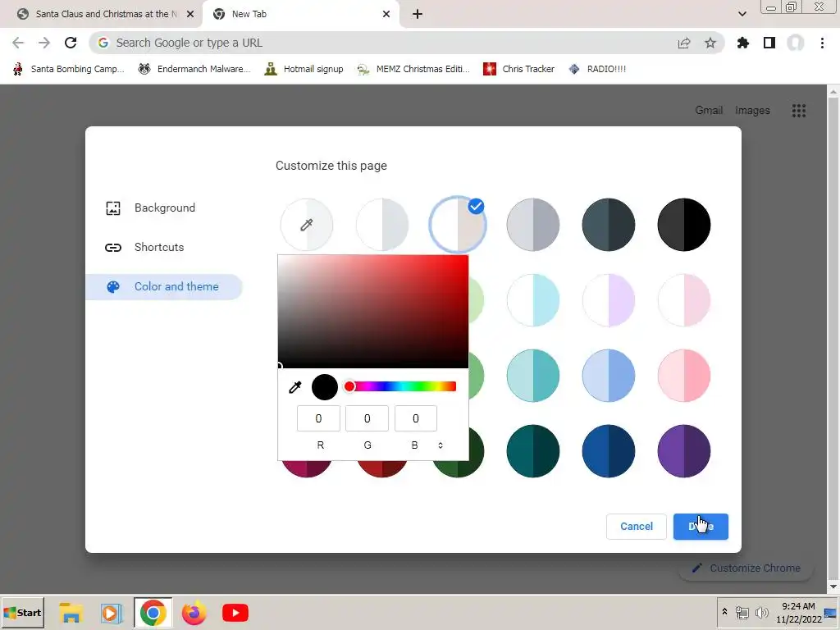Select the teal aqua theme swatch
The height and width of the screenshot is (630, 840).
pos(533,376)
